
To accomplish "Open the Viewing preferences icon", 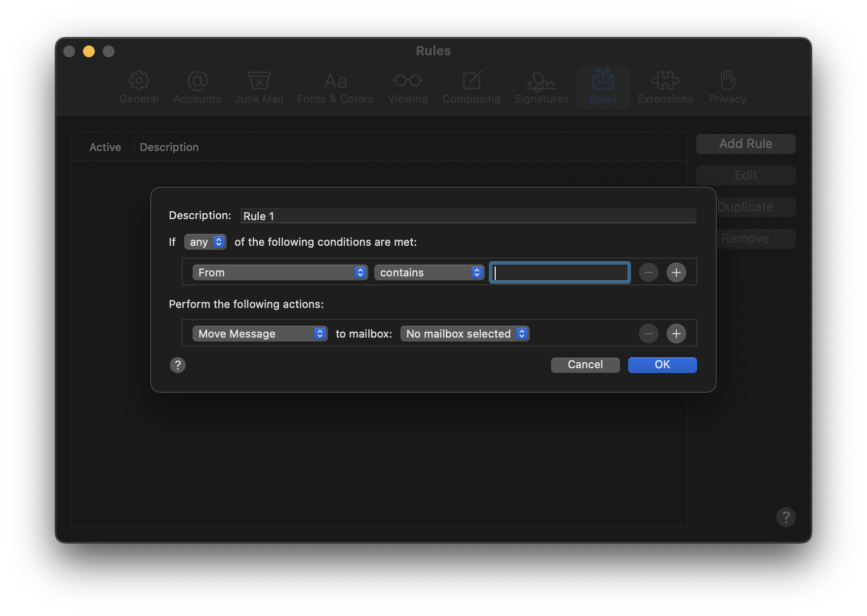I will (407, 87).
